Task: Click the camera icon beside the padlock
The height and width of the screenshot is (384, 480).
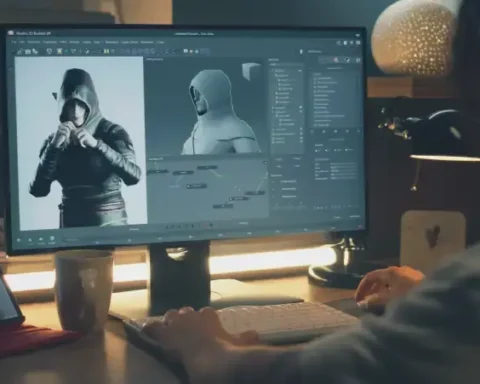Action: pyautogui.click(x=28, y=52)
